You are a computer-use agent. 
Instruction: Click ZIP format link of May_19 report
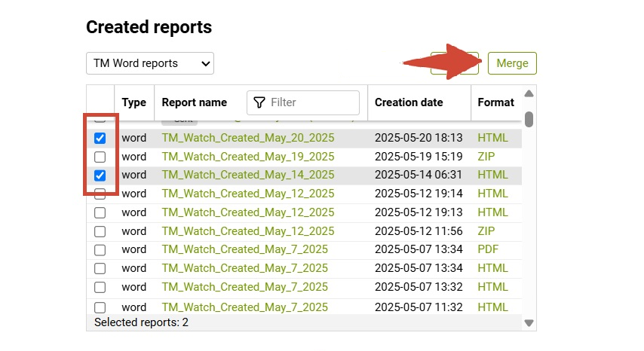coord(486,157)
